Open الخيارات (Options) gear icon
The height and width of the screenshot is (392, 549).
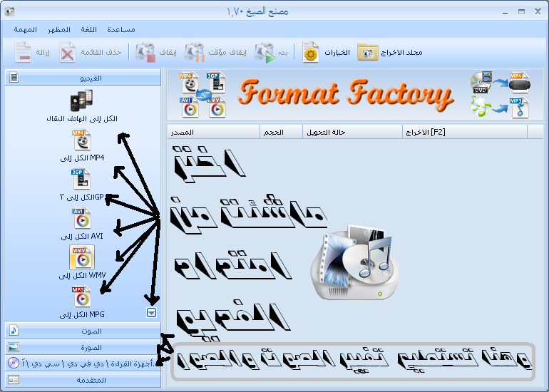(311, 52)
